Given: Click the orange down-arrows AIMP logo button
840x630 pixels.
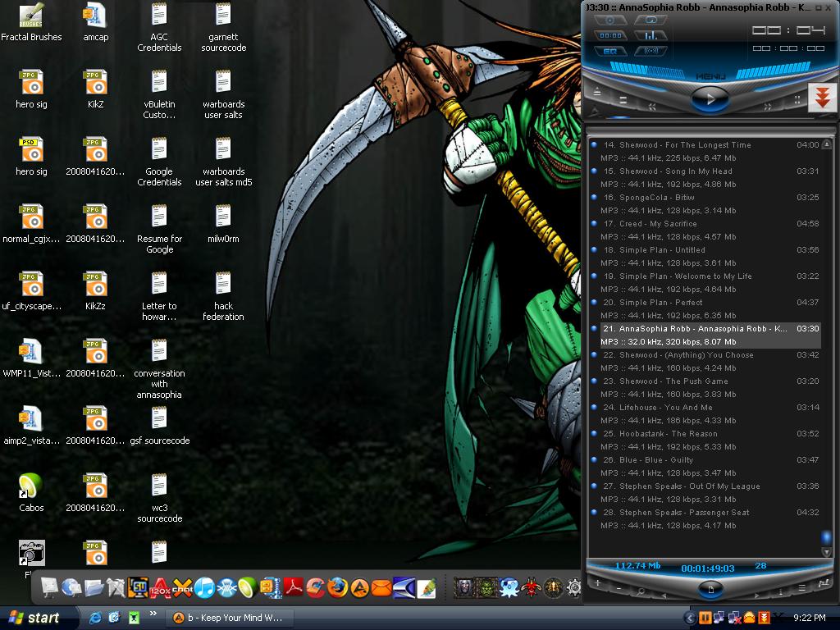Looking at the screenshot, I should (x=822, y=97).
